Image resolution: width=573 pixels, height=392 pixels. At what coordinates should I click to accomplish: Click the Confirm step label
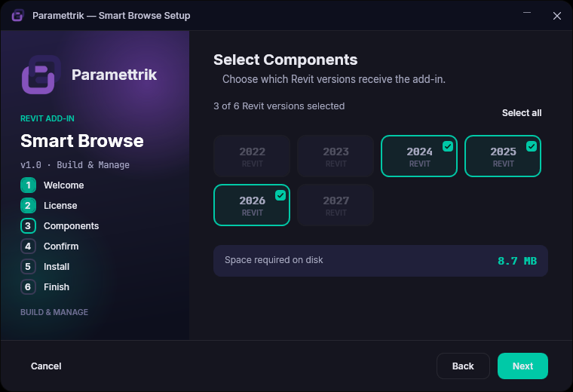coord(61,247)
